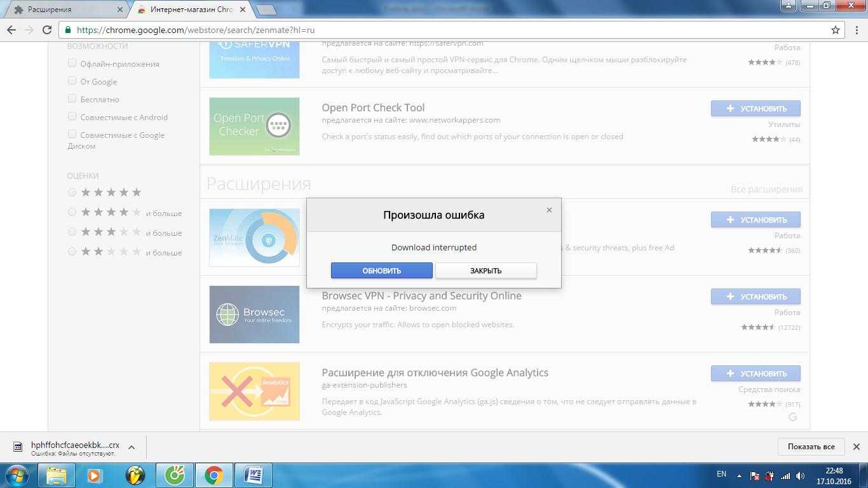Install ZenMate extension button
The image size is (868, 488).
tap(756, 220)
